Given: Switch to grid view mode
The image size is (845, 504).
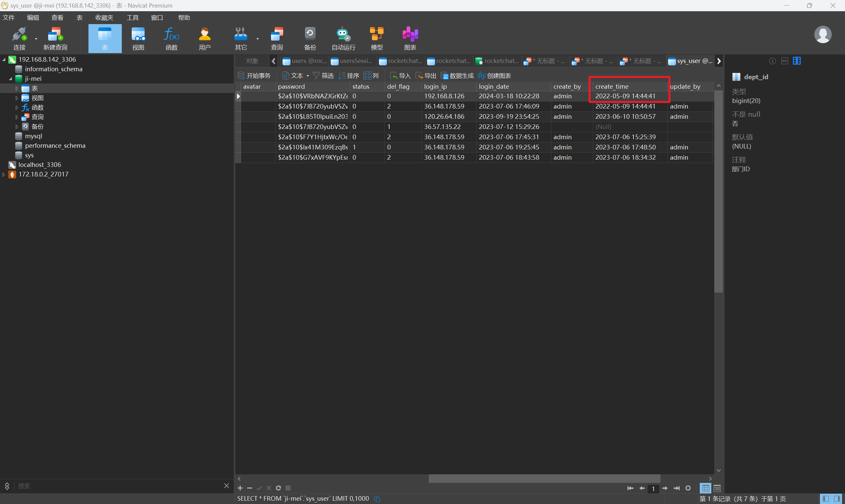Looking at the screenshot, I should (705, 488).
